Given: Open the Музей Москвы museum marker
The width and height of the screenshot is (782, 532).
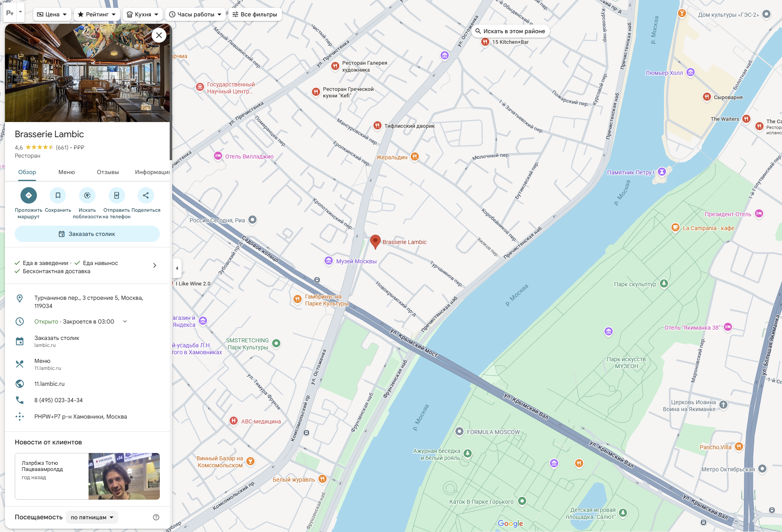Looking at the screenshot, I should [x=329, y=261].
